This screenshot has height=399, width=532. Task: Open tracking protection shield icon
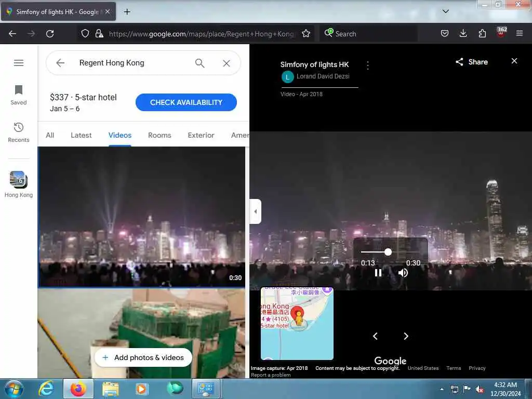pyautogui.click(x=85, y=33)
